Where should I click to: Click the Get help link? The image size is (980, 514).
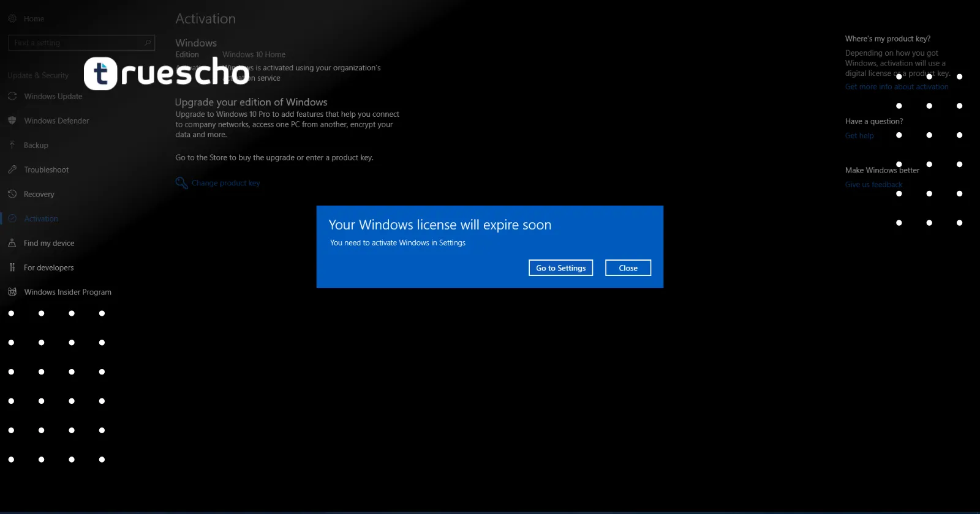tap(859, 136)
